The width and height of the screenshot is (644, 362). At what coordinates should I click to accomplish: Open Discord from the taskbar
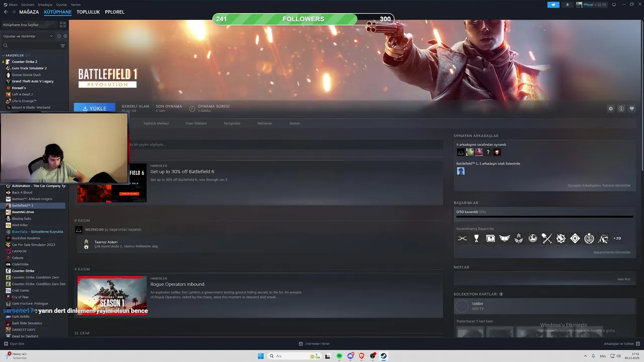350,356
